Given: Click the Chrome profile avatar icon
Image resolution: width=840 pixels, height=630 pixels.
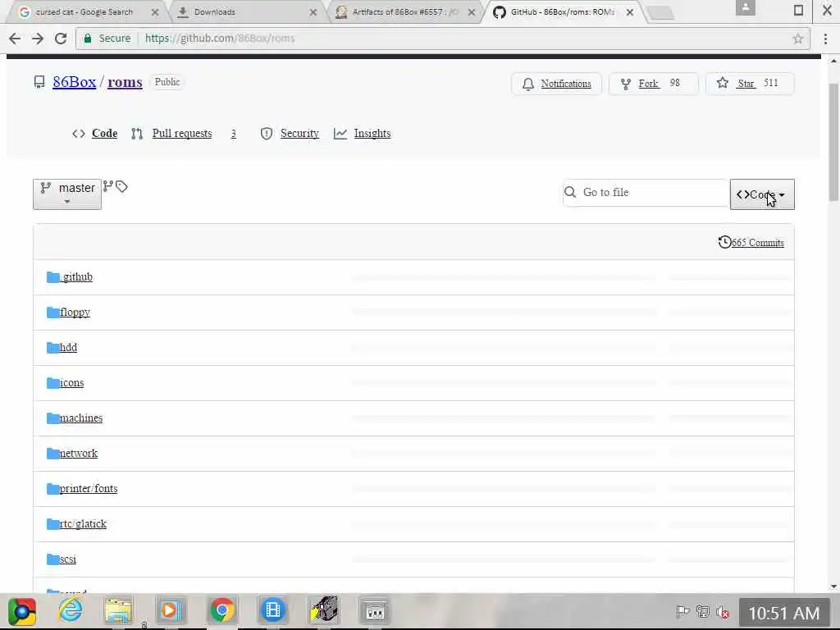Looking at the screenshot, I should 745,7.
